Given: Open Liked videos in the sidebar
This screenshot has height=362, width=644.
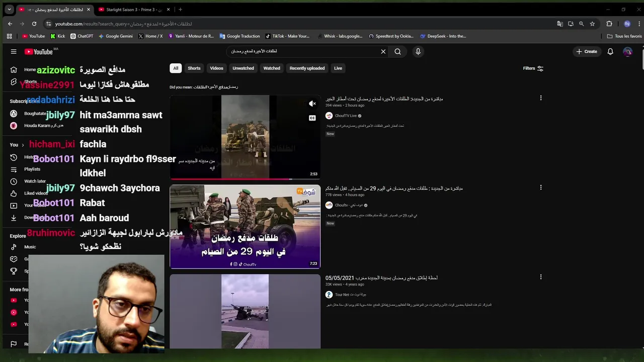Looking at the screenshot, I should 36,194.
